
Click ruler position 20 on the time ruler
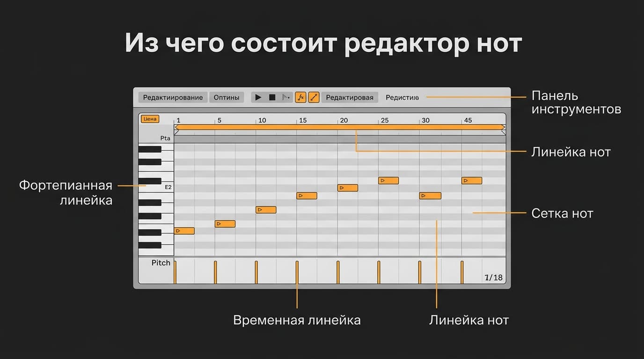344,121
